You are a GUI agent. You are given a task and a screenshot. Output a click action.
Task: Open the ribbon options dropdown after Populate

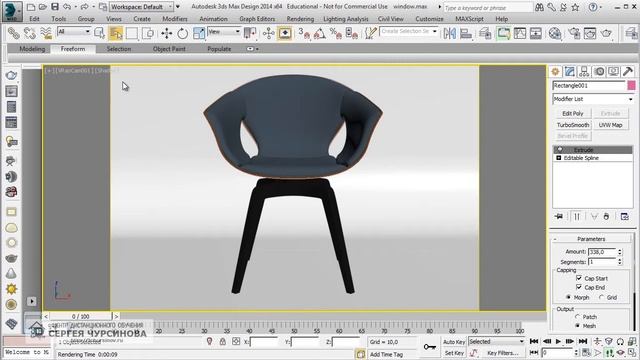253,49
